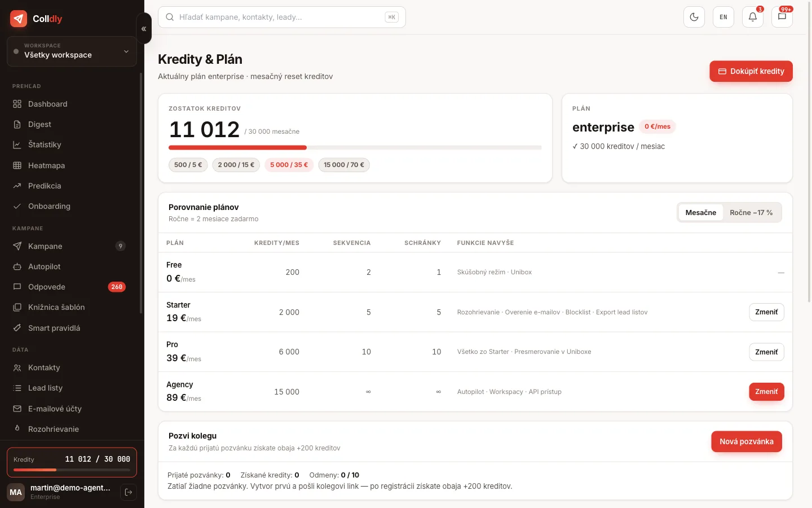Switch billing to Mesačne
Viewport: 812px width, 508px height.
(701, 213)
